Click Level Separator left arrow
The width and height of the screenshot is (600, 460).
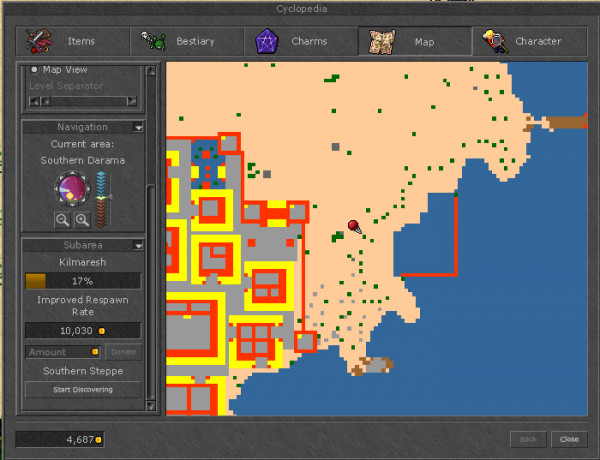34,101
